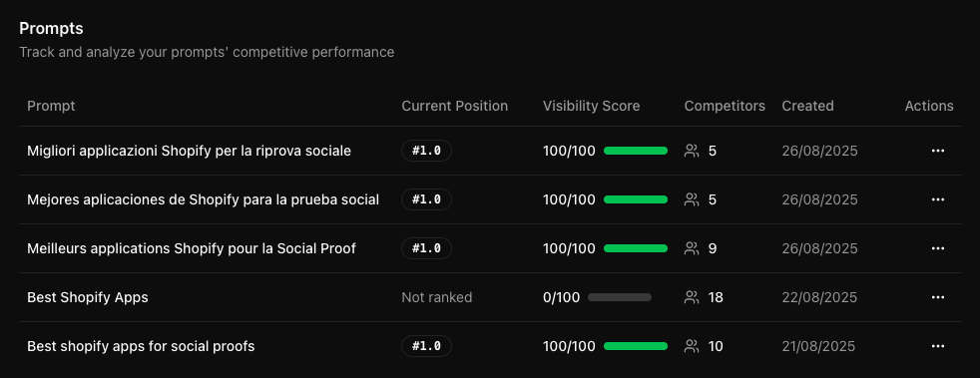This screenshot has height=378, width=980.
Task: Click competitors people icon in Best Shopify Apps row
Action: [692, 297]
